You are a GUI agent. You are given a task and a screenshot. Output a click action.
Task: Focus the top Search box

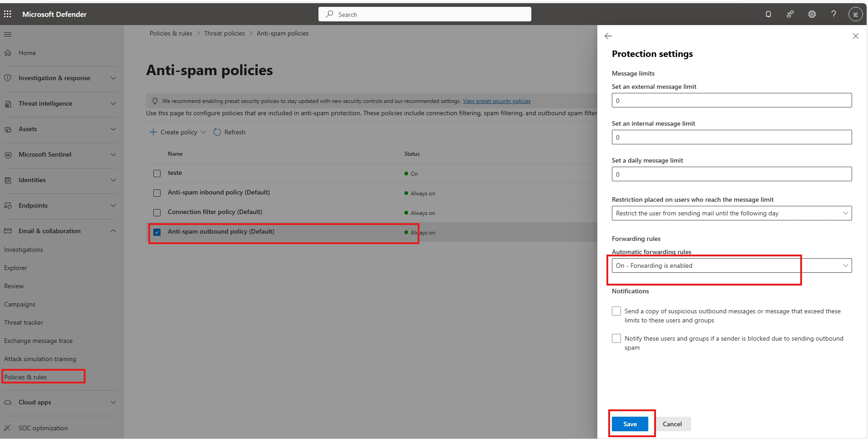(x=425, y=14)
